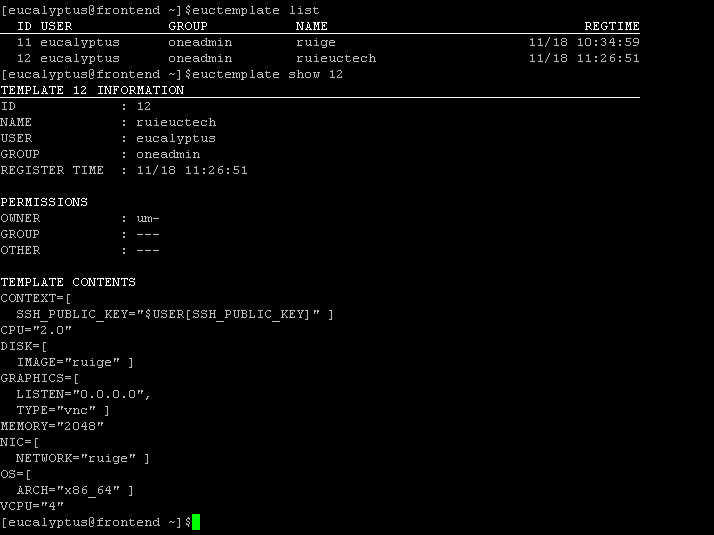The image size is (714, 535).
Task: Click the 'LISTEN="0.0.0.0"' line
Action: (x=83, y=394)
